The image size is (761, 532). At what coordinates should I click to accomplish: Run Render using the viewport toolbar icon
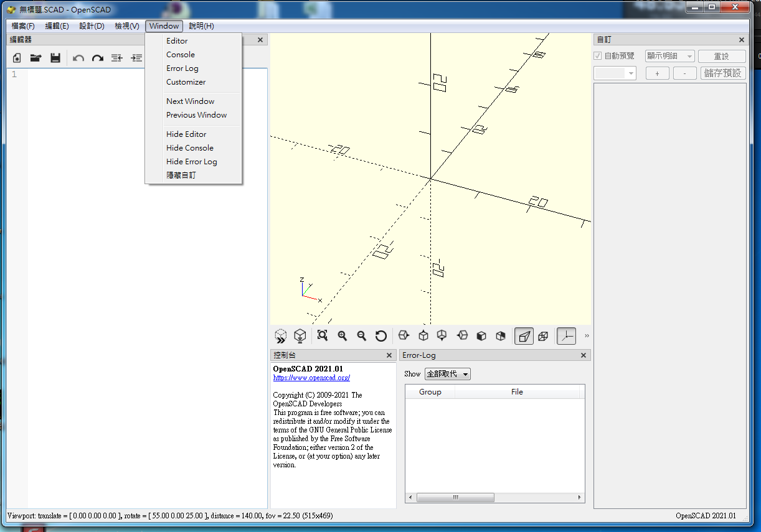pos(300,336)
